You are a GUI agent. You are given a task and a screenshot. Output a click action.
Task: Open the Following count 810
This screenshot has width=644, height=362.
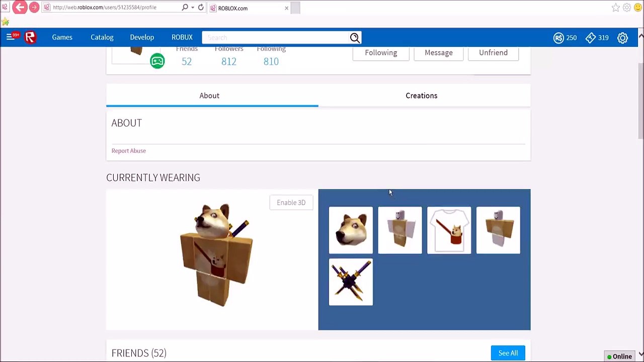point(271,61)
